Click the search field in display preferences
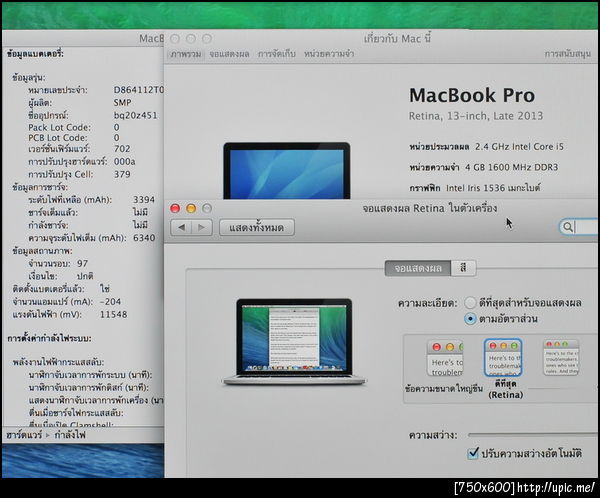Viewport: 600px width, 498px height. (579, 227)
